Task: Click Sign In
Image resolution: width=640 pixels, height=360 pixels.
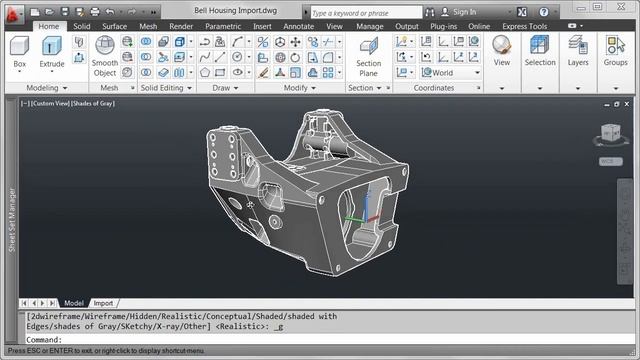Action: pos(459,12)
